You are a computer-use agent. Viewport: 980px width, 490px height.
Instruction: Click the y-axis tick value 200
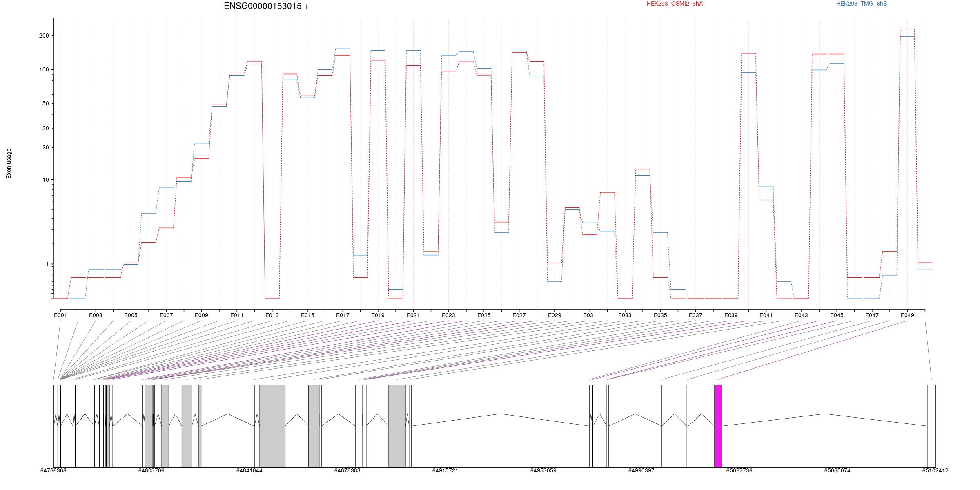pyautogui.click(x=44, y=36)
